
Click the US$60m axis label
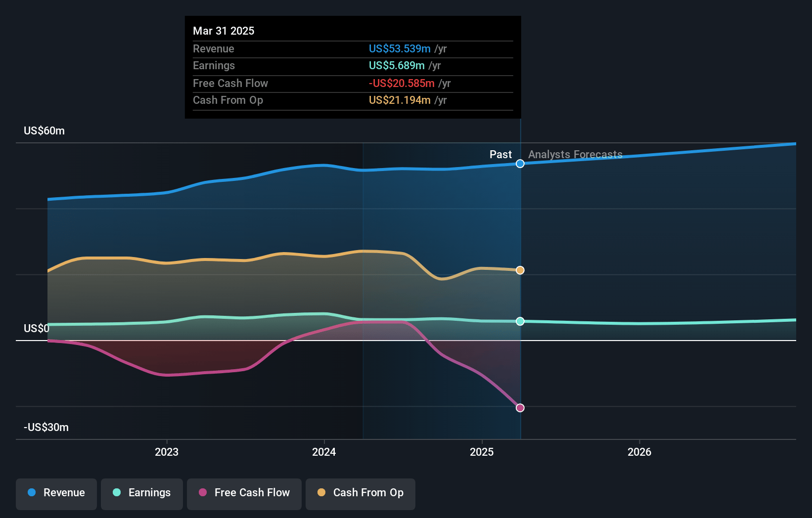click(44, 131)
